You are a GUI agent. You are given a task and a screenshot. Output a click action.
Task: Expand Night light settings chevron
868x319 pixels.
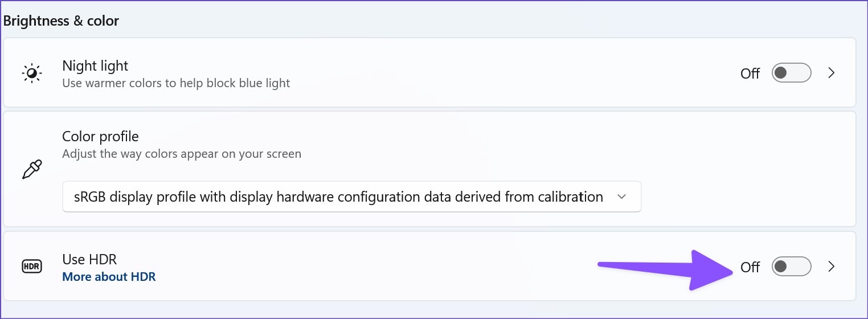pyautogui.click(x=832, y=73)
